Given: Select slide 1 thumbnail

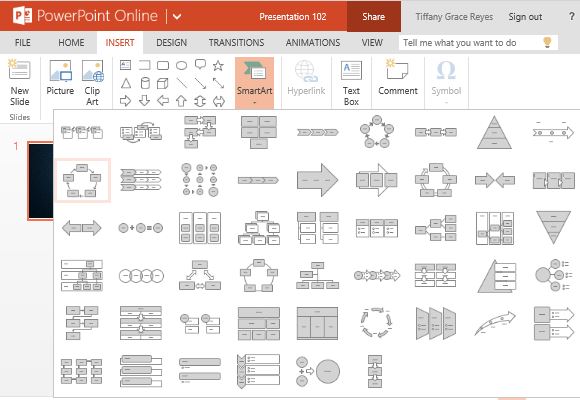Looking at the screenshot, I should [x=41, y=181].
